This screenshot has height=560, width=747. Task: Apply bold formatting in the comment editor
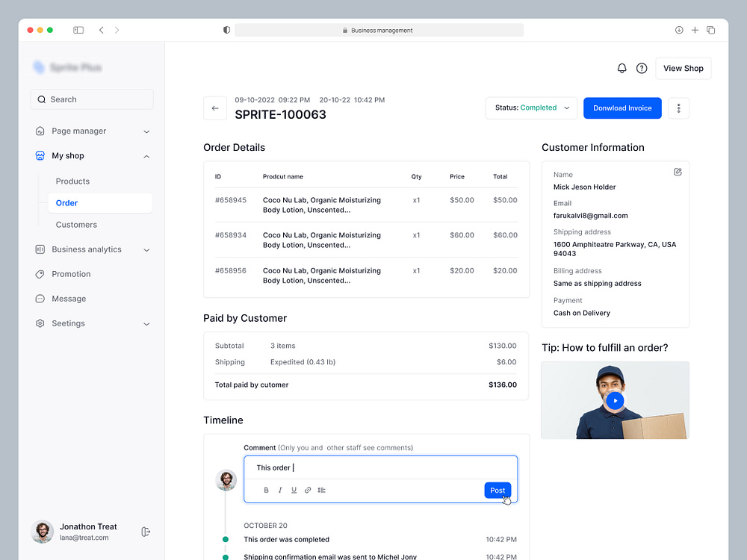tap(266, 490)
